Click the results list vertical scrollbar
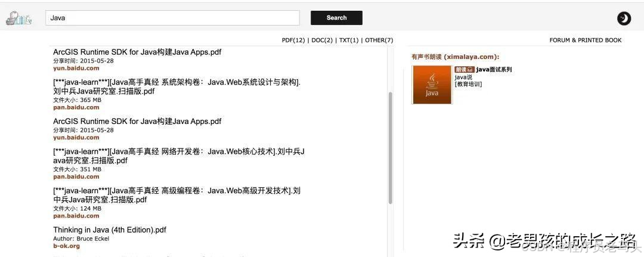 click(x=390, y=148)
